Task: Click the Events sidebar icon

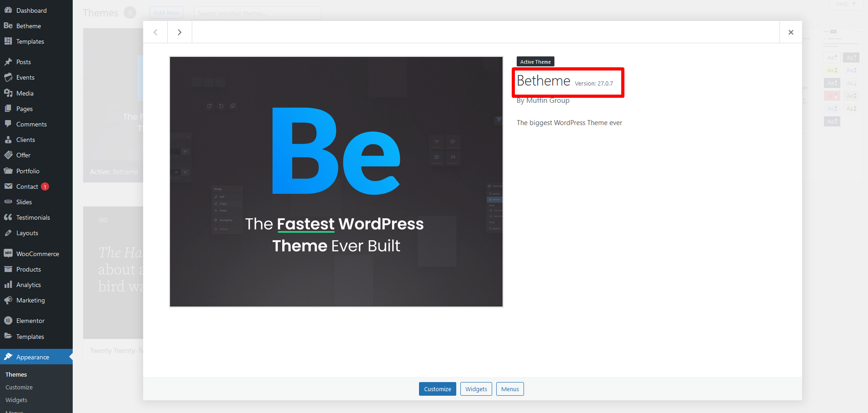Action: click(8, 77)
